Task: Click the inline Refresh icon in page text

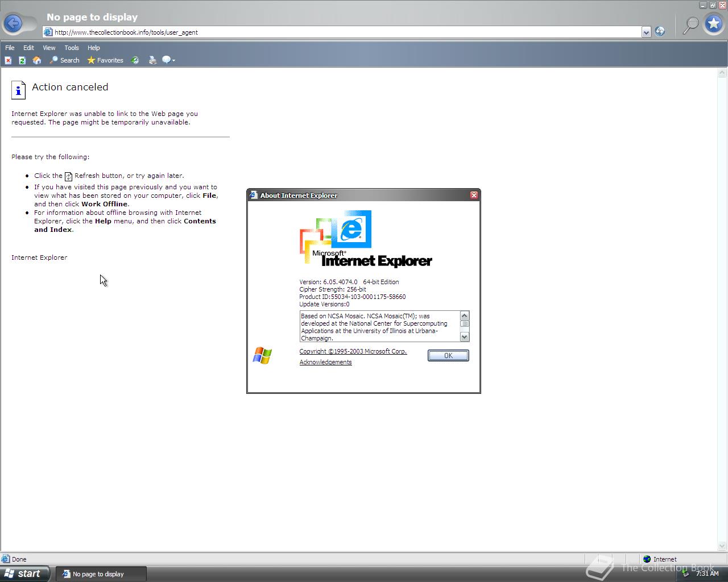Action: point(68,176)
